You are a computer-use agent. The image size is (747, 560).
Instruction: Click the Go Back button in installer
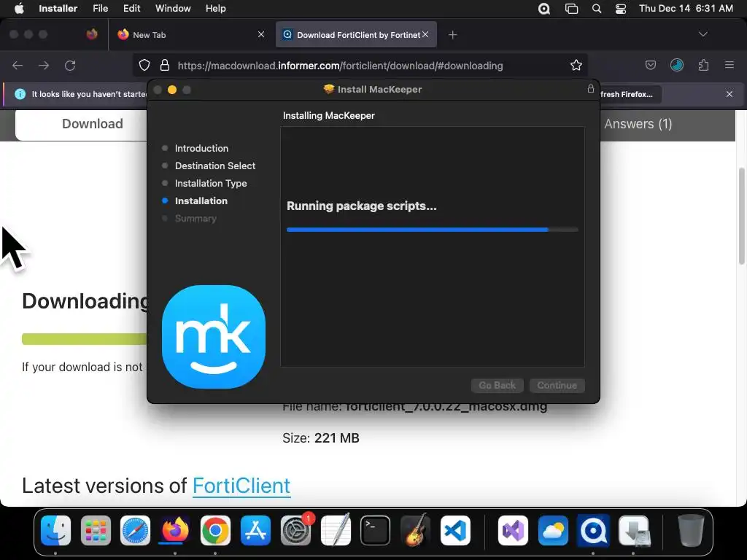click(498, 385)
